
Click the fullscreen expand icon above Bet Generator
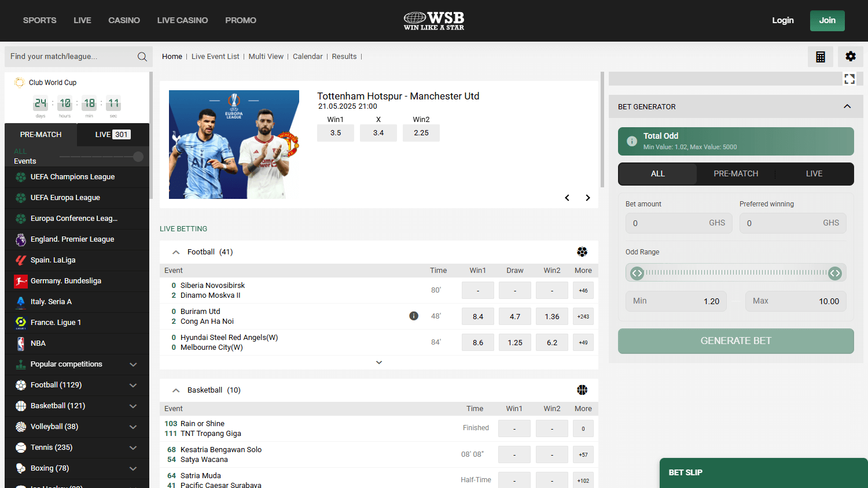(x=849, y=79)
